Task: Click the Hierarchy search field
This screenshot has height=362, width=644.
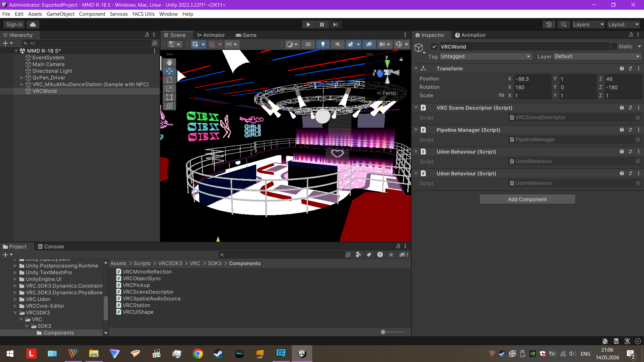Action: 87,43
